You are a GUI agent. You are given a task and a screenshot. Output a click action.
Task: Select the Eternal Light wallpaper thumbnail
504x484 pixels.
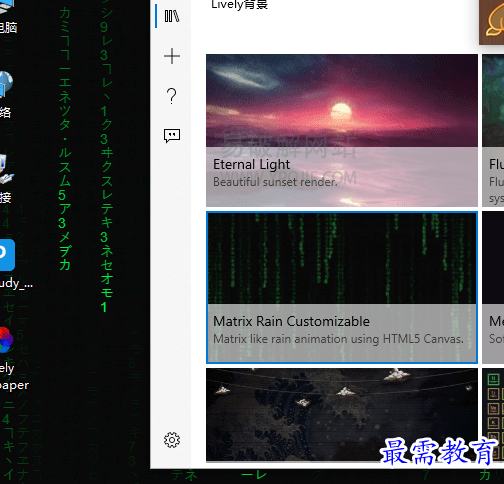click(x=342, y=130)
